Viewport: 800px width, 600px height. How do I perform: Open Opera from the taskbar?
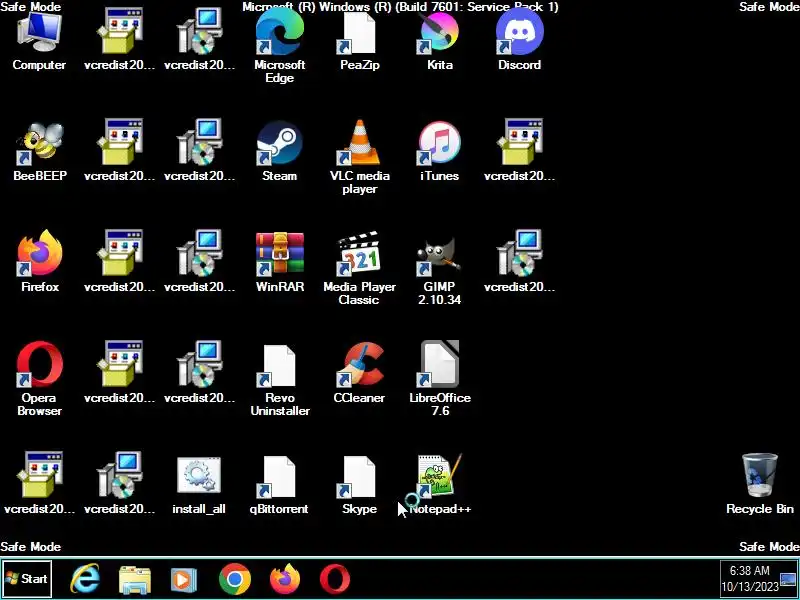pyautogui.click(x=335, y=579)
